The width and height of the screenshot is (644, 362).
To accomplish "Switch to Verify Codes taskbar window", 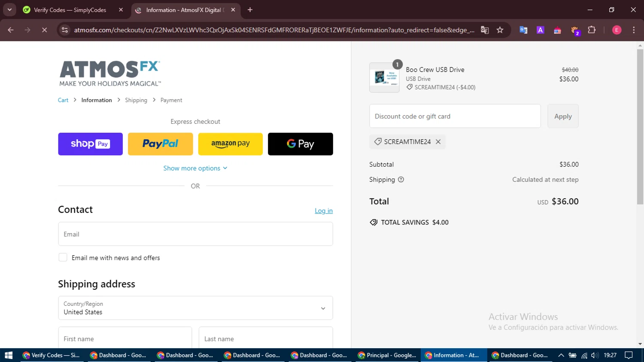I will tap(52, 355).
